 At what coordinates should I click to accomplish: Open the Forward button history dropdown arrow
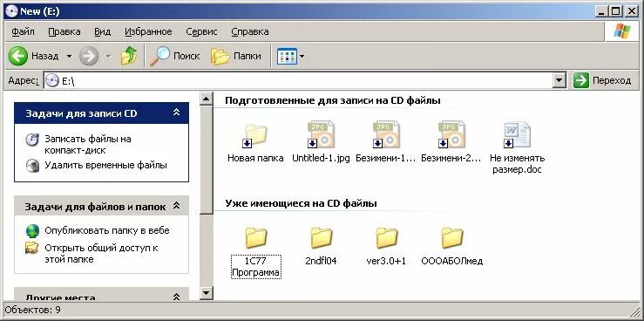(x=108, y=56)
